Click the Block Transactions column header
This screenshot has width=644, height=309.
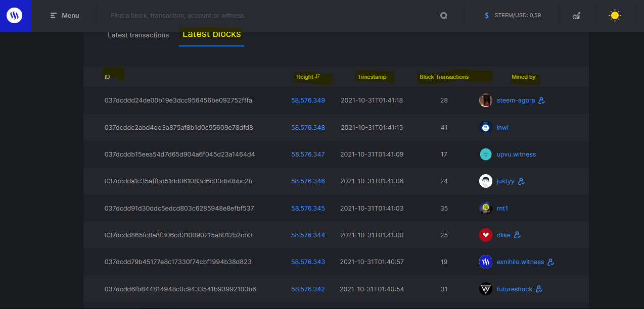click(444, 77)
